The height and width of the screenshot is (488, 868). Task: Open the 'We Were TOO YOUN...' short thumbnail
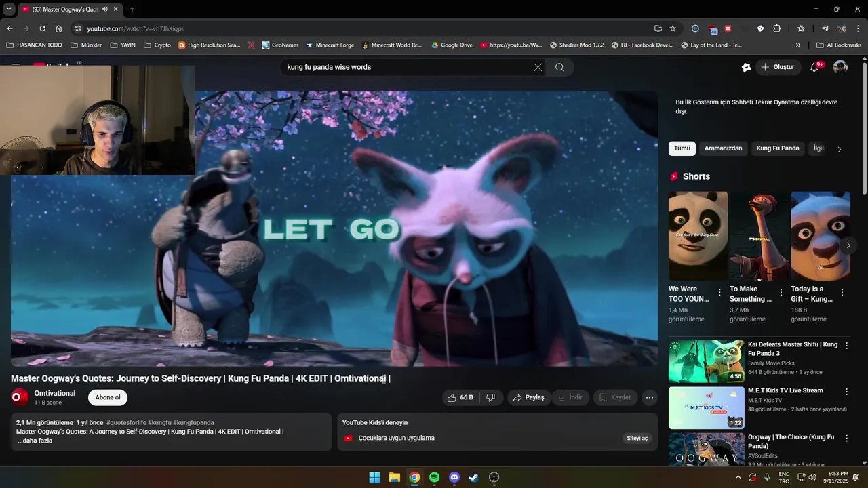click(698, 236)
